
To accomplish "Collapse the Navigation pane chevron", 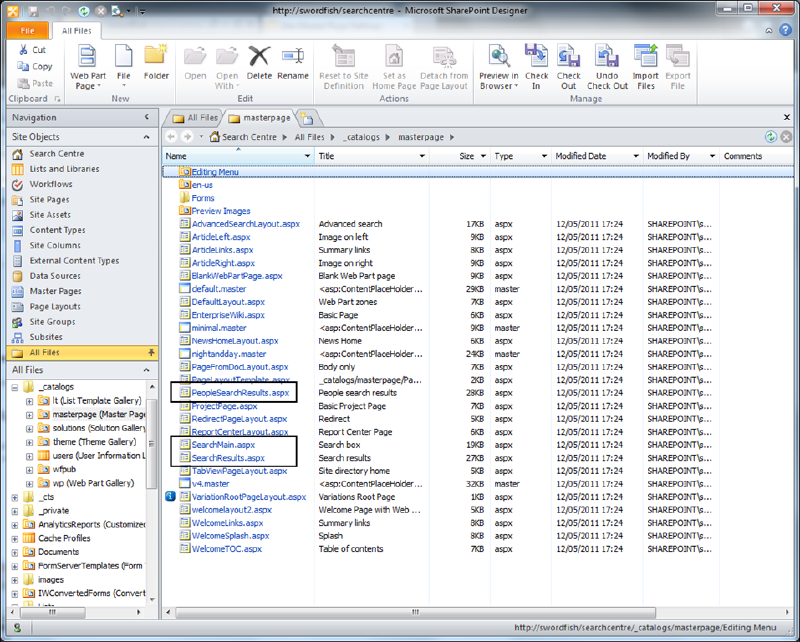I will tap(147, 117).
